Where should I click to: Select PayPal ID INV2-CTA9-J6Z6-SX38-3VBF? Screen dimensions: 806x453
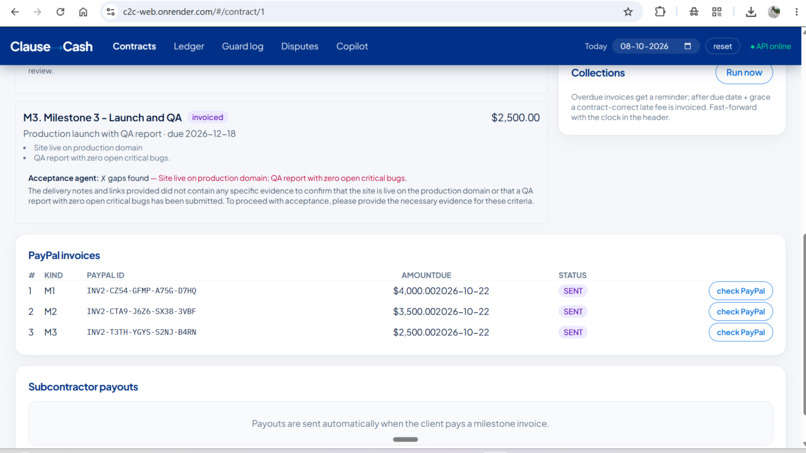[141, 312]
